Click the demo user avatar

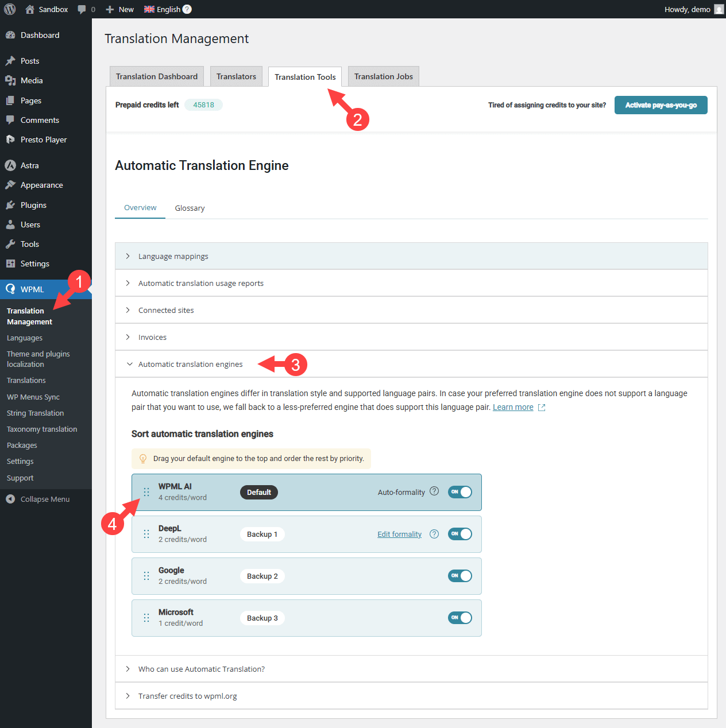pyautogui.click(x=719, y=9)
